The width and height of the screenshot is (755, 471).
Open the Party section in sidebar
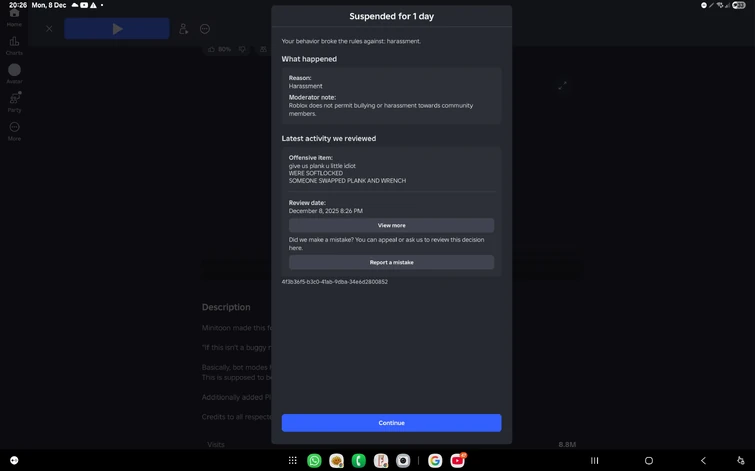pos(14,102)
